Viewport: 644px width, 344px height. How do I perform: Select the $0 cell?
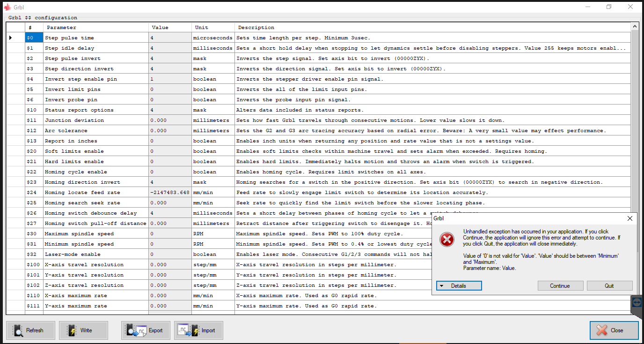click(x=34, y=38)
